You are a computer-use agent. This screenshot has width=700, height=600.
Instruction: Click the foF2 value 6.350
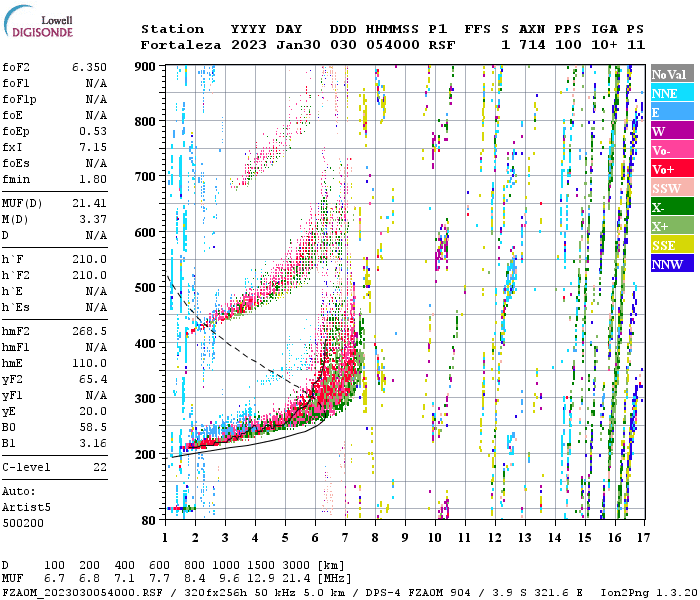(x=89, y=67)
